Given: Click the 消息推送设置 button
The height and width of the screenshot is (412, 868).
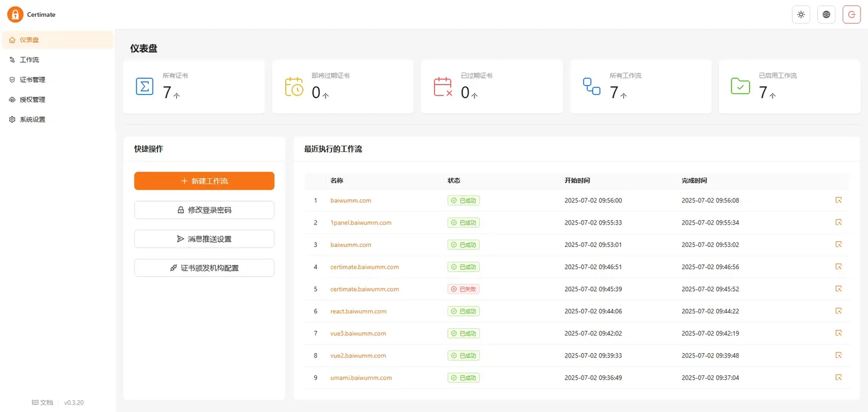Looking at the screenshot, I should (204, 239).
